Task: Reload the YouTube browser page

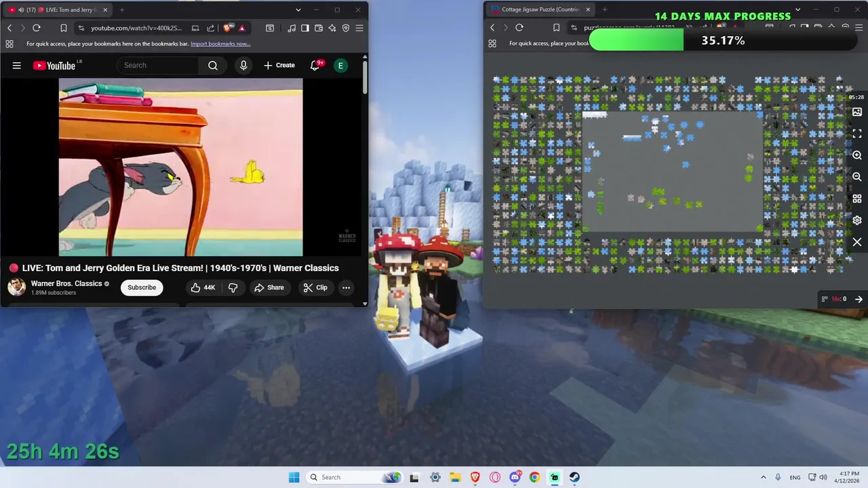Action: point(37,28)
